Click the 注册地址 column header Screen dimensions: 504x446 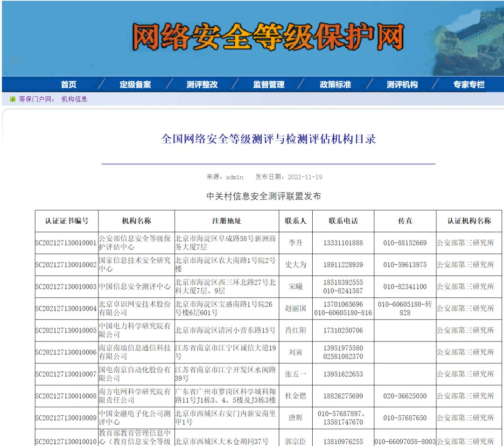pyautogui.click(x=227, y=221)
